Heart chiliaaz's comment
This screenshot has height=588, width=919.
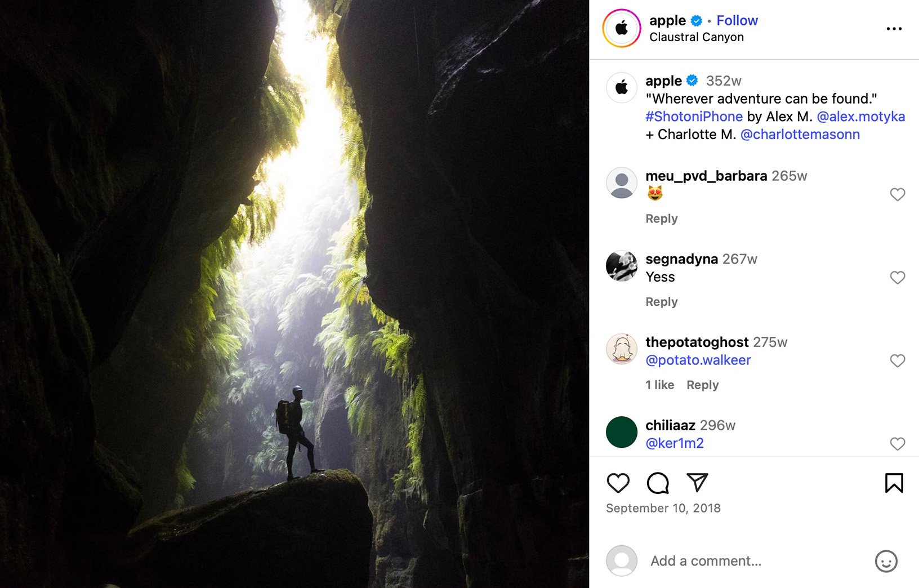coord(897,444)
